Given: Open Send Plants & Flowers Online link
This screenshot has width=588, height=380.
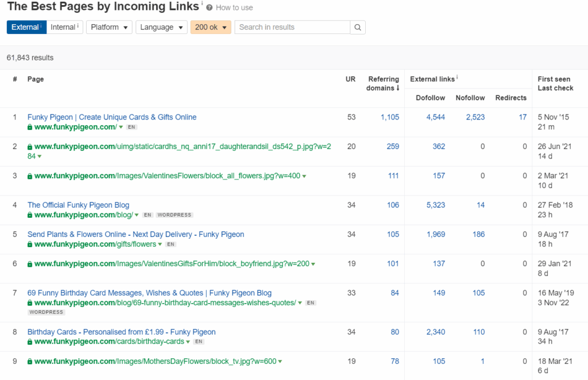Looking at the screenshot, I should 136,235.
